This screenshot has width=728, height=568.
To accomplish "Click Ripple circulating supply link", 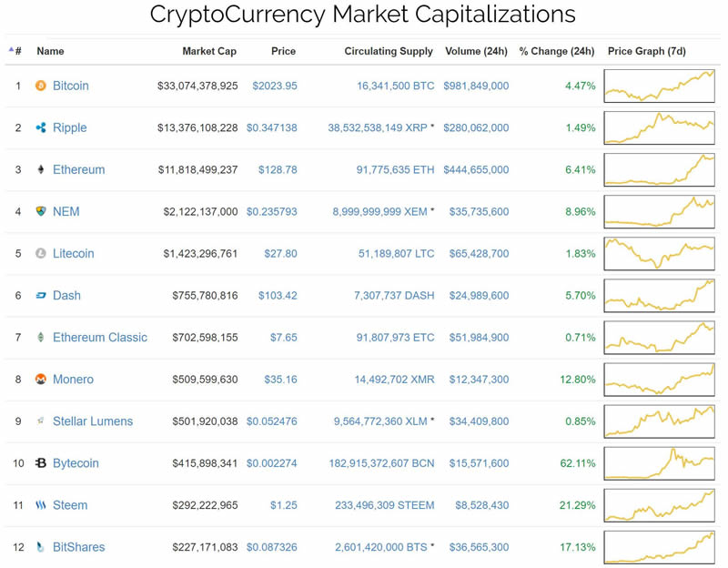I will click(x=378, y=127).
